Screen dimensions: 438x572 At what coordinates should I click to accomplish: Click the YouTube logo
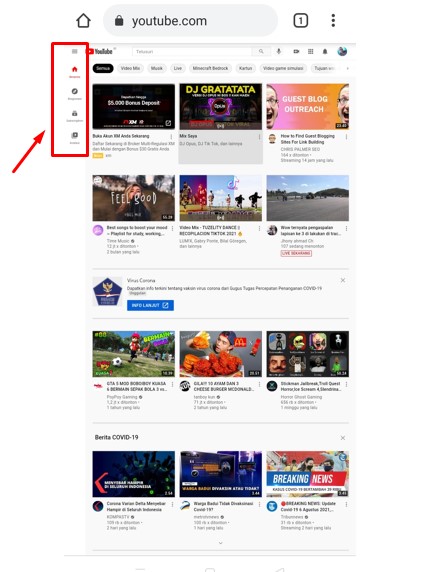coord(100,51)
